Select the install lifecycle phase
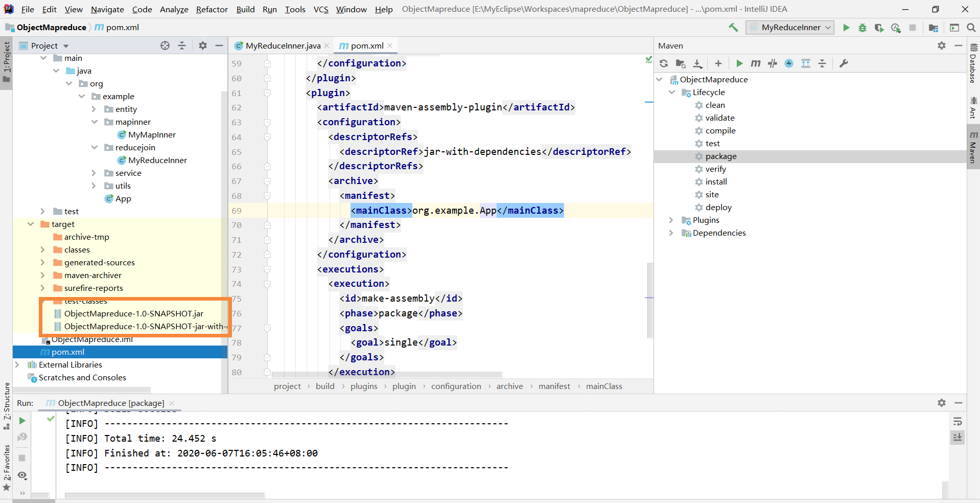Screen dimensions: 980x503 (x=716, y=181)
